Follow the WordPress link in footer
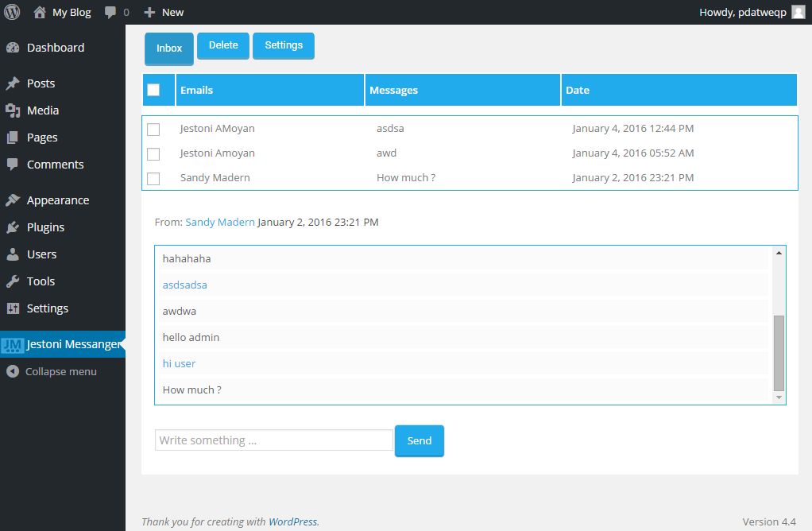Screen dimensions: 812x531 (292, 521)
